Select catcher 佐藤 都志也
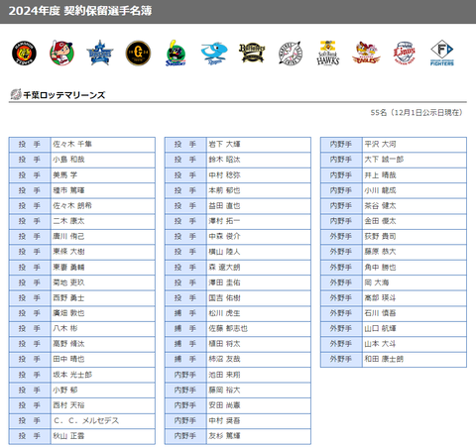This screenshot has width=476, height=448. [x=228, y=328]
